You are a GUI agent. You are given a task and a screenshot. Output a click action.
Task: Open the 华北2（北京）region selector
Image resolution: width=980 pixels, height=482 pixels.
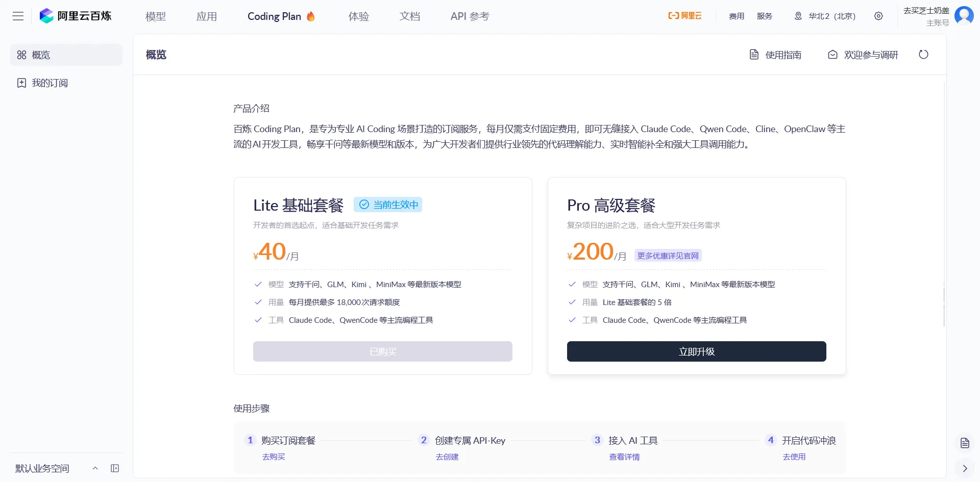click(x=825, y=16)
